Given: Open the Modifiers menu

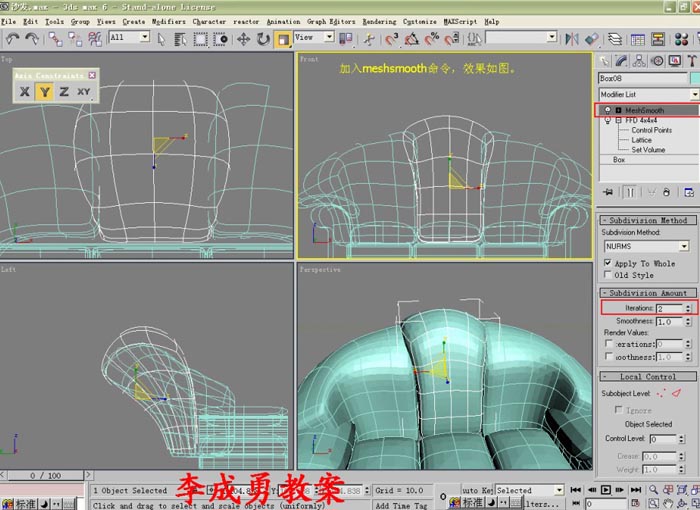Looking at the screenshot, I should [x=168, y=21].
